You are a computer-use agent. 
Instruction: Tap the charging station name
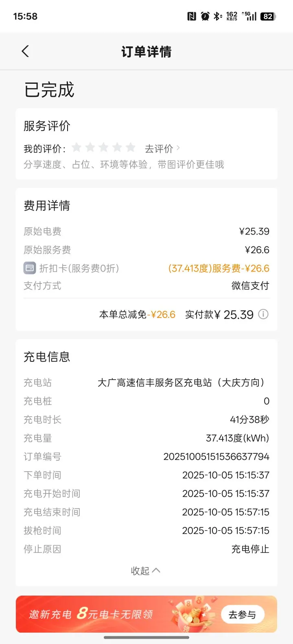click(x=181, y=383)
